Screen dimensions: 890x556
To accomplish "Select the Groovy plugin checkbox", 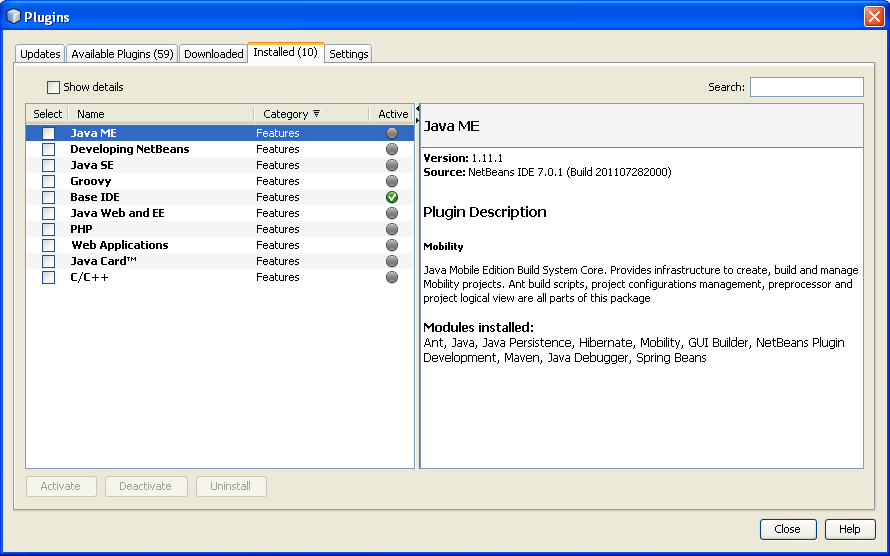I will tap(48, 181).
